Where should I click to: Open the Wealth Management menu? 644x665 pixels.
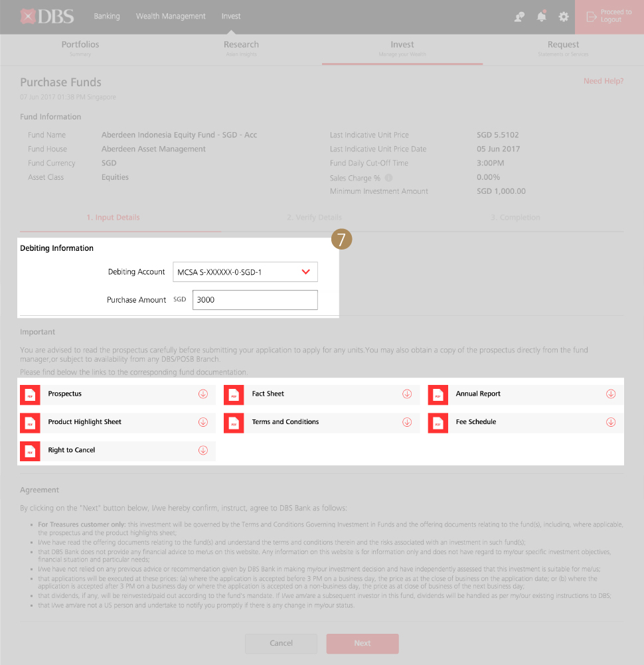(171, 16)
